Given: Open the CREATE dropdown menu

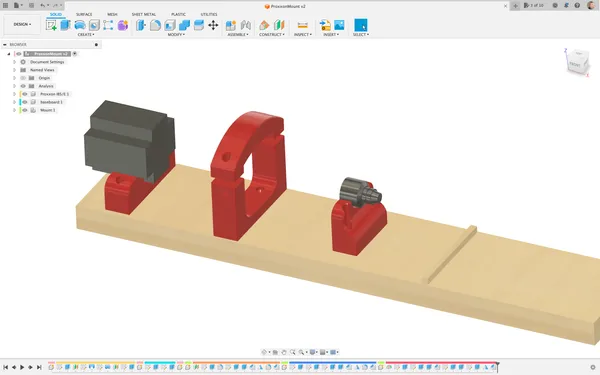Looking at the screenshot, I should click(86, 34).
